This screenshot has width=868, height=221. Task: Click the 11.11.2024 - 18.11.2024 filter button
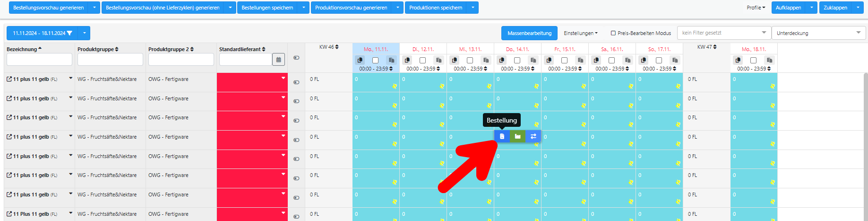tap(43, 33)
